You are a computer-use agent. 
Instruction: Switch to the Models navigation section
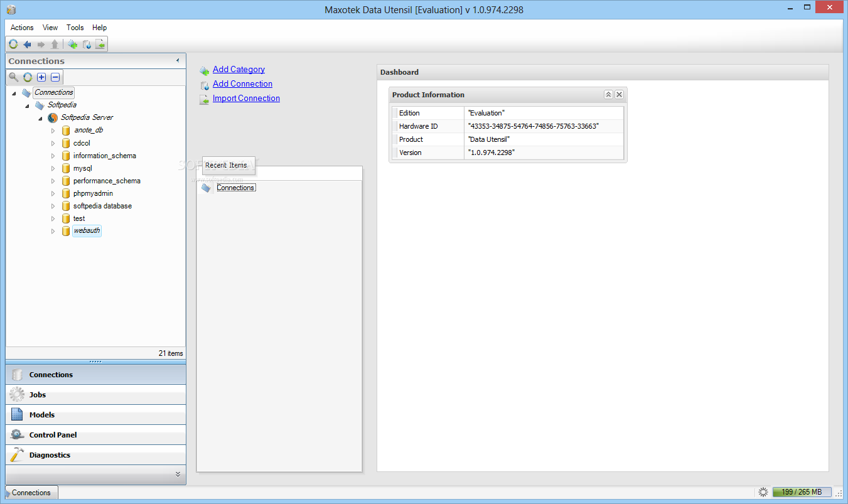point(96,415)
